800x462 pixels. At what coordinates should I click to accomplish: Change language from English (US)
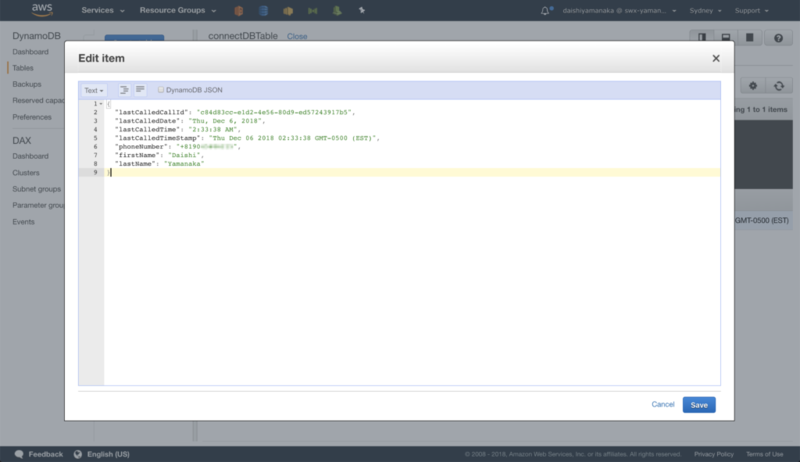point(102,454)
